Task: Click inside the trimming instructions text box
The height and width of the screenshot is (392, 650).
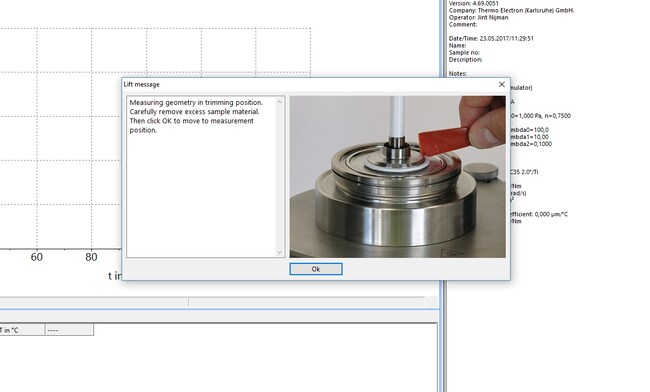Action: pos(202,177)
